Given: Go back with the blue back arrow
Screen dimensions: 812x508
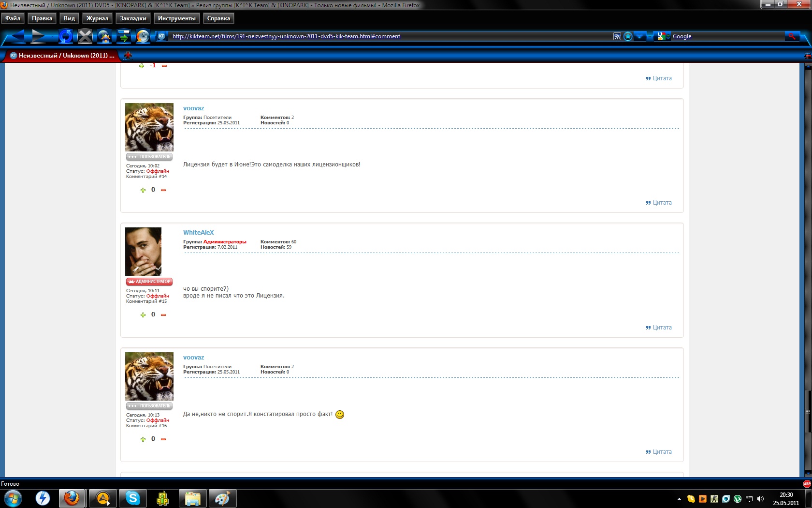Looking at the screenshot, I should click(x=17, y=36).
